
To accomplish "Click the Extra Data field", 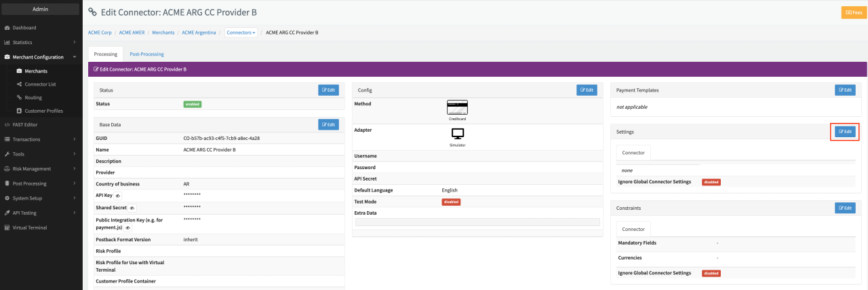I will (x=477, y=222).
